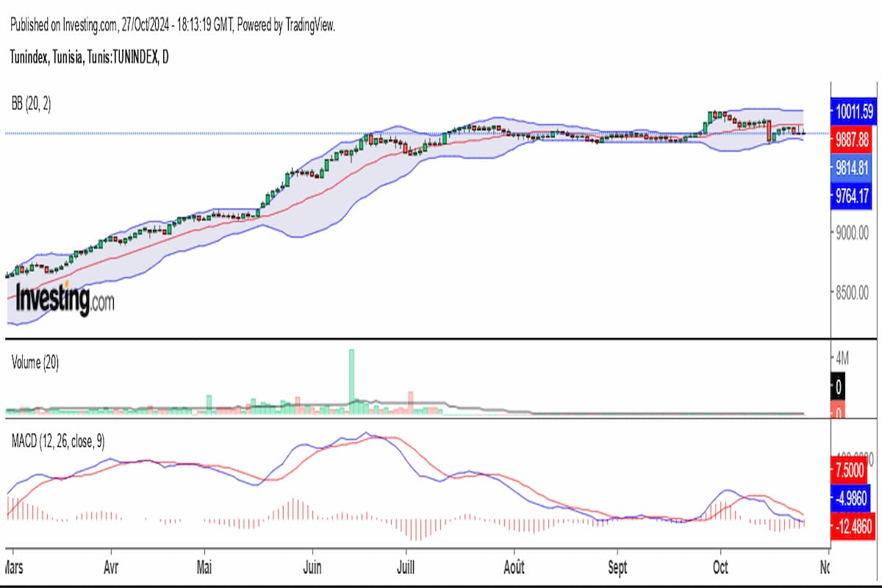Select the Juin marker on time axis
Image resolution: width=882 pixels, height=588 pixels.
(312, 568)
